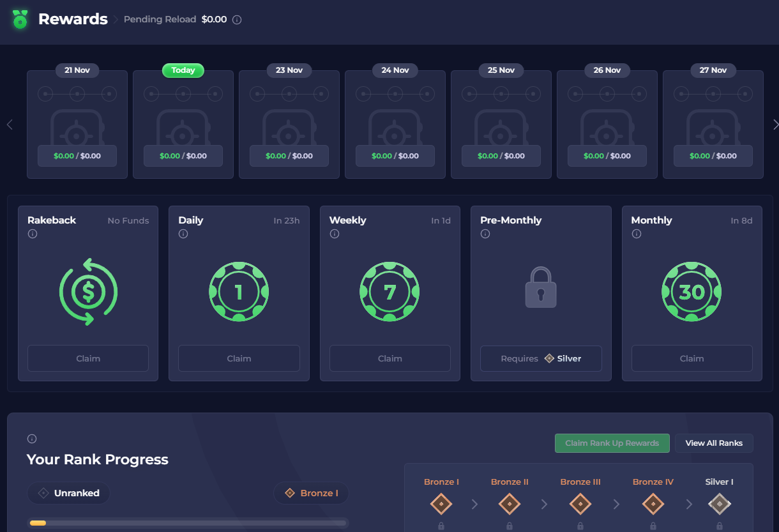This screenshot has width=779, height=532.
Task: Select the 25 Nov reward card
Action: [x=501, y=124]
